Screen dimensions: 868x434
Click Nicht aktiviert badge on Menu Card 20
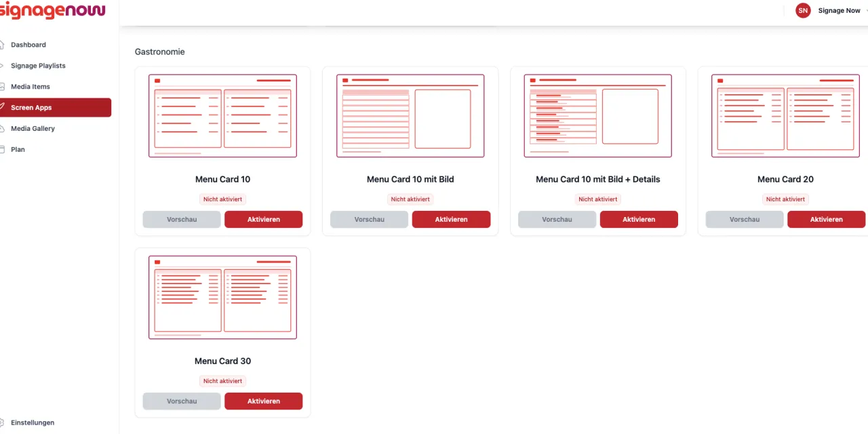(785, 199)
